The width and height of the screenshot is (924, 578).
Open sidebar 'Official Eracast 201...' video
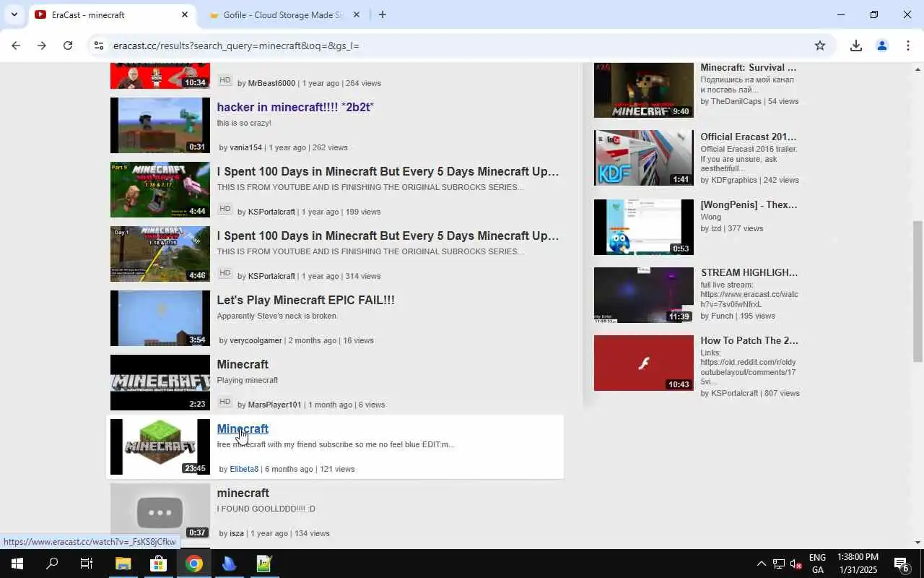coord(748,137)
